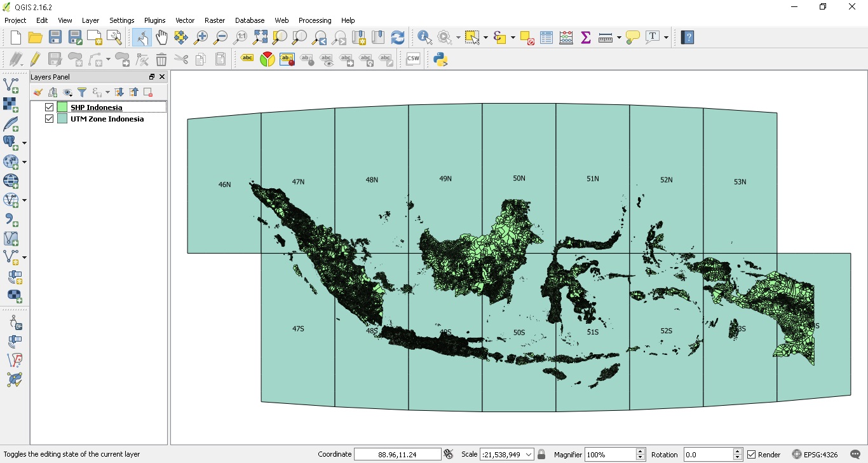
Task: Show the Statistical Summary panel
Action: click(x=585, y=37)
